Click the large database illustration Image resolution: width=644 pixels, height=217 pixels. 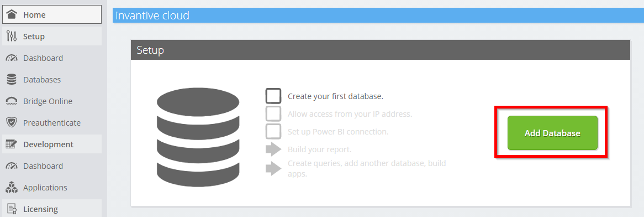pyautogui.click(x=198, y=134)
